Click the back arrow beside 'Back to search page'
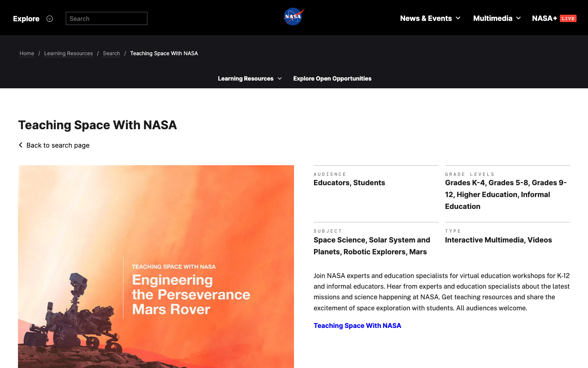 pos(21,145)
